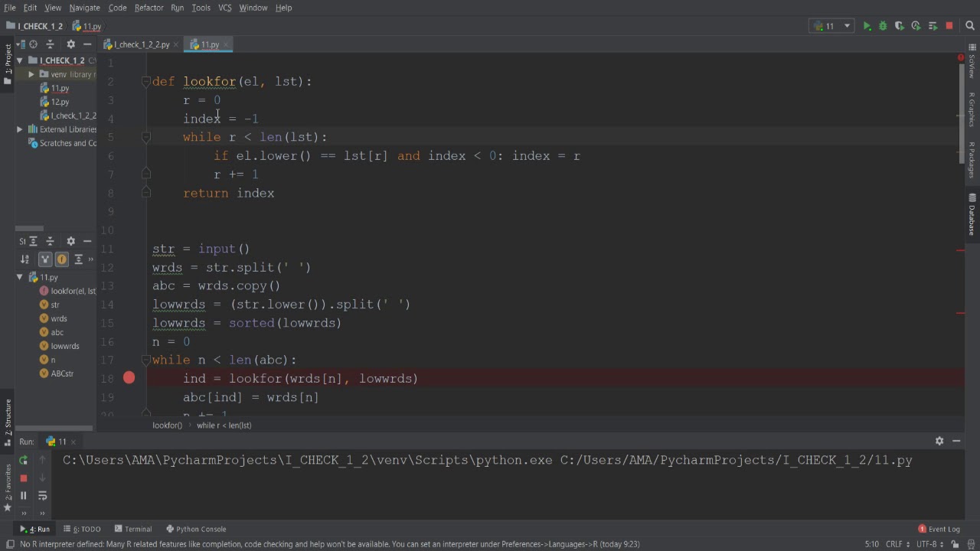Open the VCS menu
Screen dimensions: 980x551
point(225,8)
